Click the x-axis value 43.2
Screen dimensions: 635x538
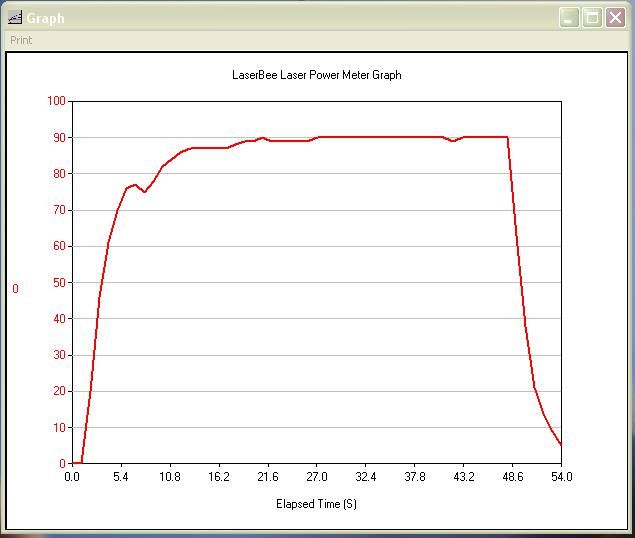464,477
